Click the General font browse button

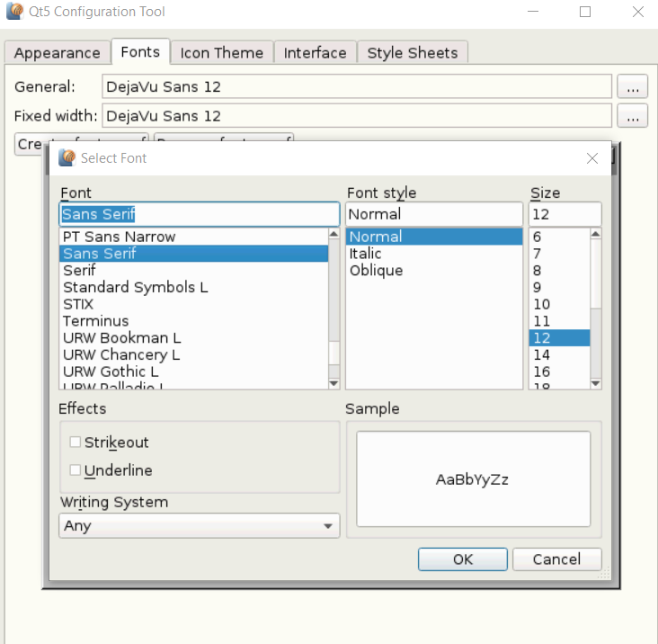pyautogui.click(x=632, y=87)
